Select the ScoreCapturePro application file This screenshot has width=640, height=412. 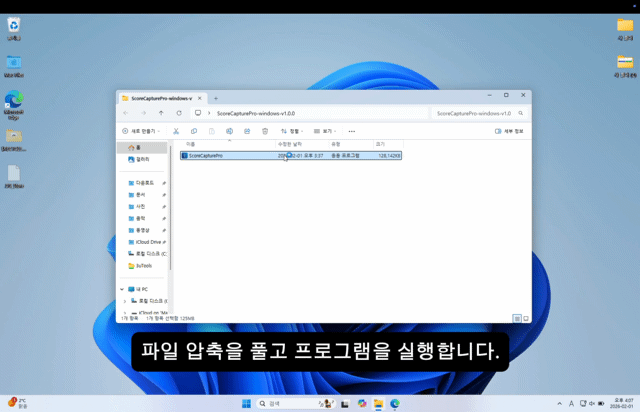click(207, 156)
